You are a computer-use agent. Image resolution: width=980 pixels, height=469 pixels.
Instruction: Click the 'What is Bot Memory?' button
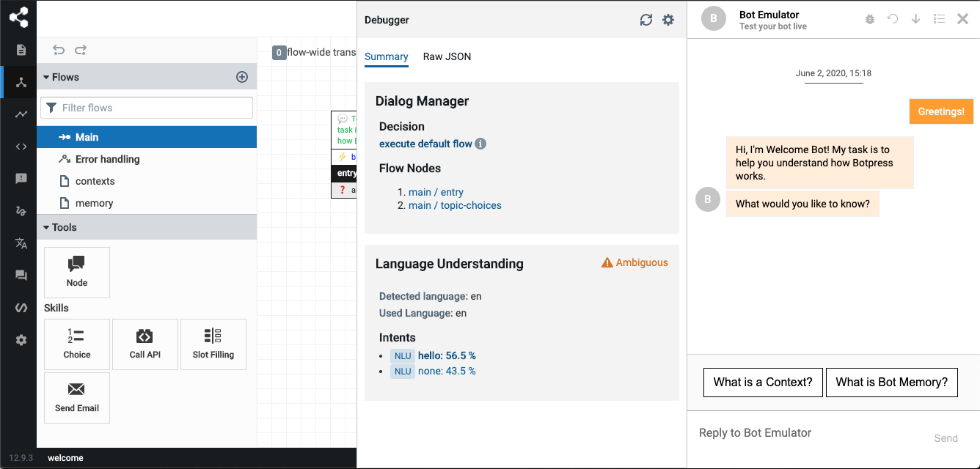click(x=891, y=382)
